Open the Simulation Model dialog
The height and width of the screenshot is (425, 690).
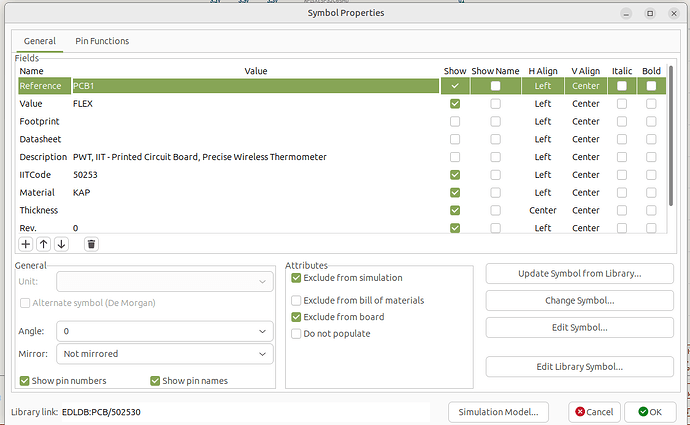click(x=498, y=412)
